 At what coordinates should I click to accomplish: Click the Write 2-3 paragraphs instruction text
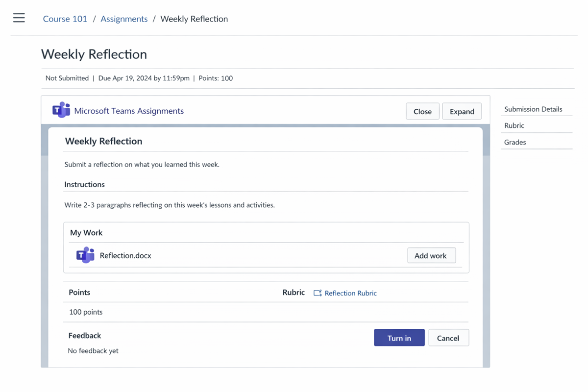tap(170, 205)
